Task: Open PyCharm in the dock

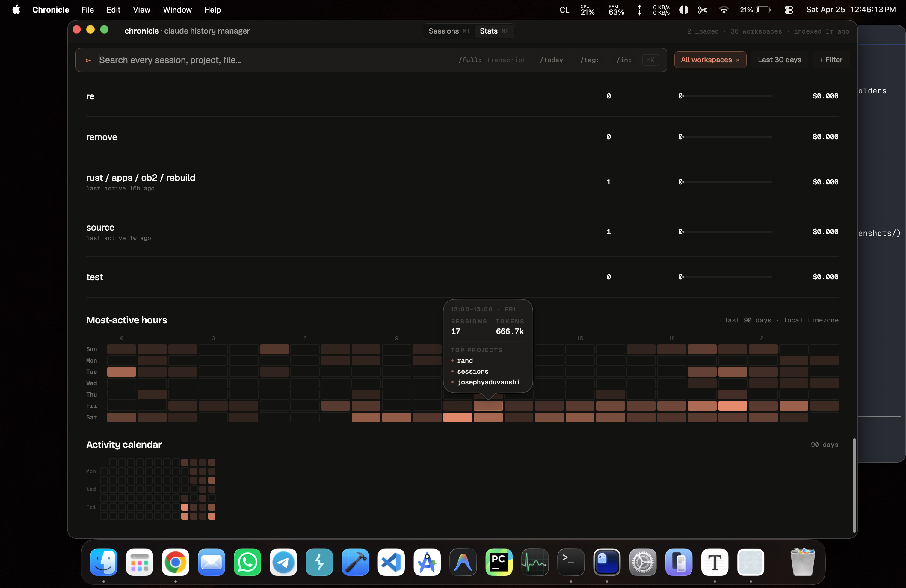Action: (x=499, y=562)
